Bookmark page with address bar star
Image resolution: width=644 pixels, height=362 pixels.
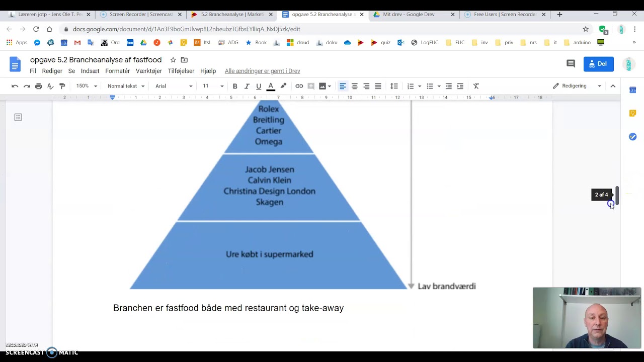tap(586, 29)
